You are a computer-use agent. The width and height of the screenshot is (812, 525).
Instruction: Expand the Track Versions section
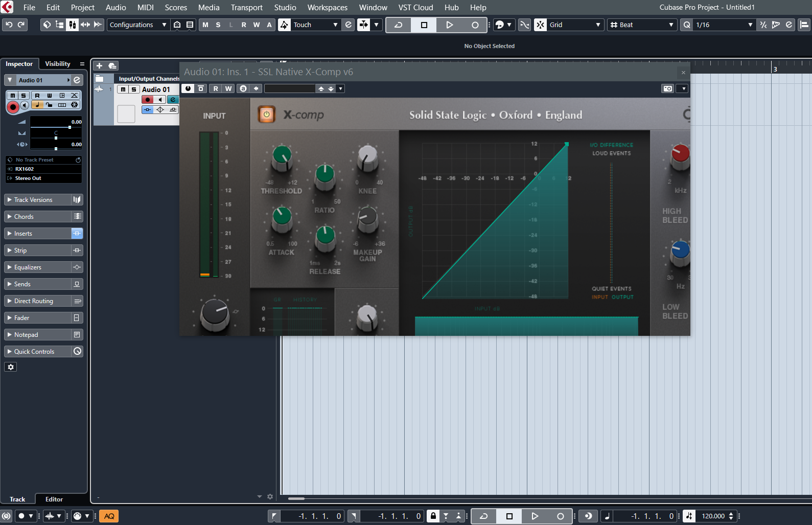coord(38,200)
